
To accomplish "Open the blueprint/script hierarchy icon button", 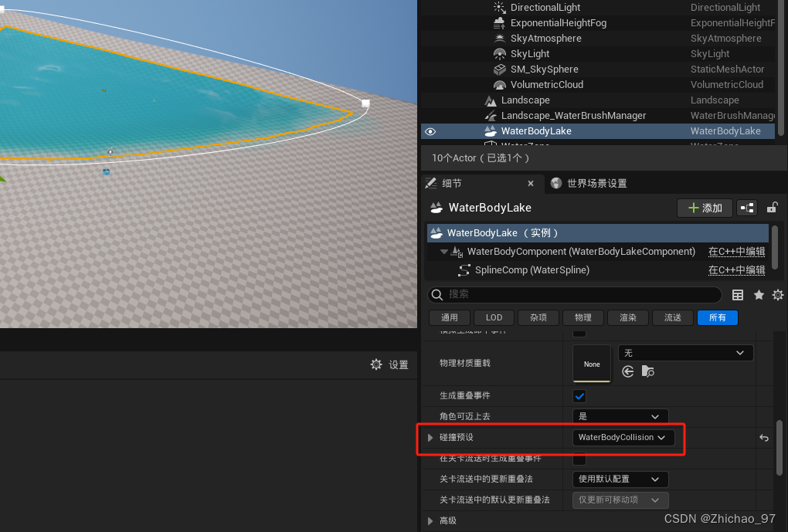I will (x=747, y=208).
